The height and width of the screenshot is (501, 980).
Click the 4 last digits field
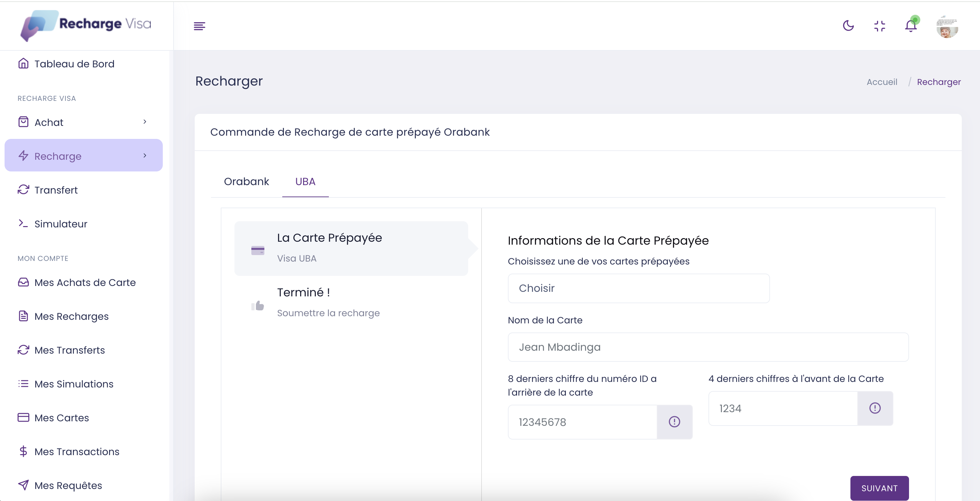(783, 408)
